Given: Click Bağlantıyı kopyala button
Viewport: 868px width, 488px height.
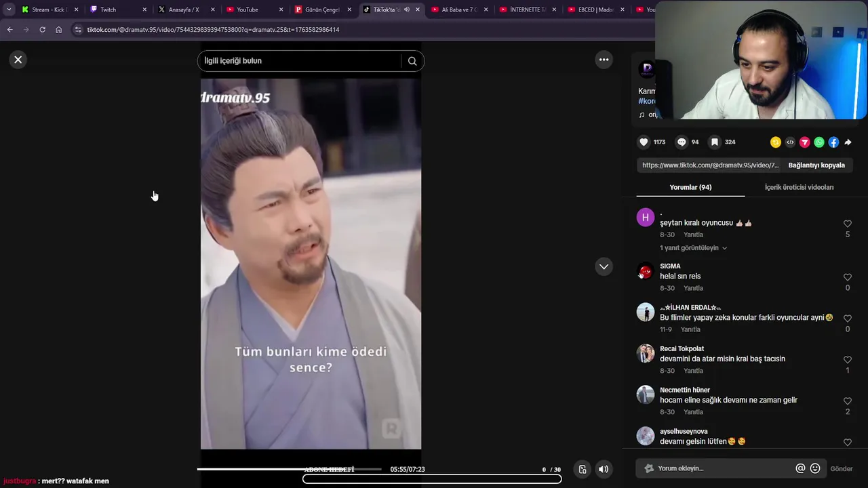Looking at the screenshot, I should [x=816, y=165].
